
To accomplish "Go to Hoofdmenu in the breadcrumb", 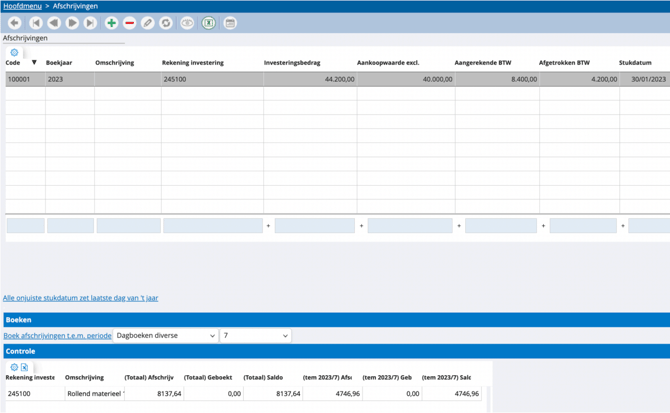I will [22, 6].
